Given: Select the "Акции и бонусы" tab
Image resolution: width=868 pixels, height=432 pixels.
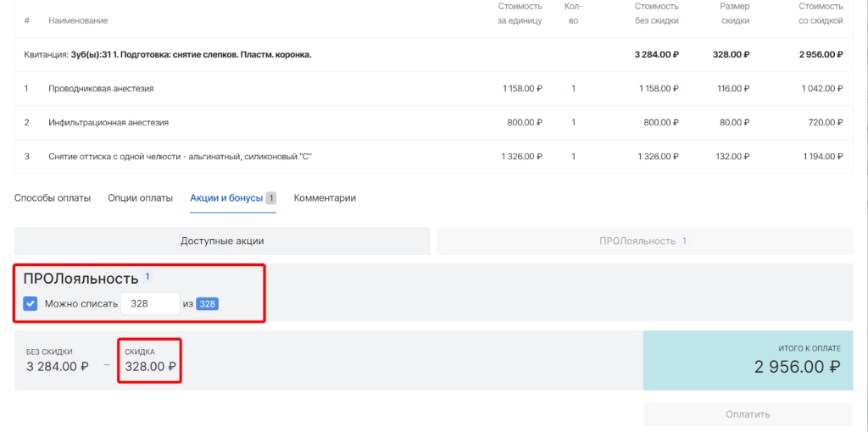Looking at the screenshot, I should coord(226,198).
